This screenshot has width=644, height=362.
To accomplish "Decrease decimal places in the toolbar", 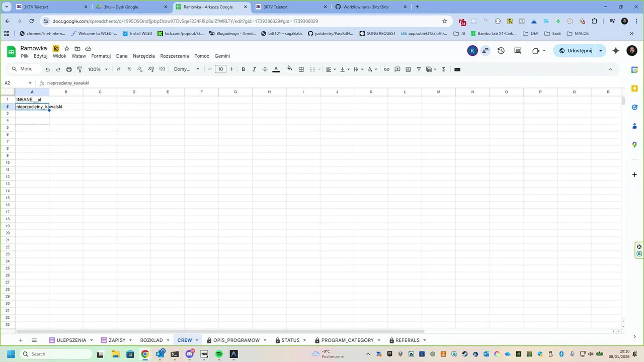I will [x=140, y=69].
